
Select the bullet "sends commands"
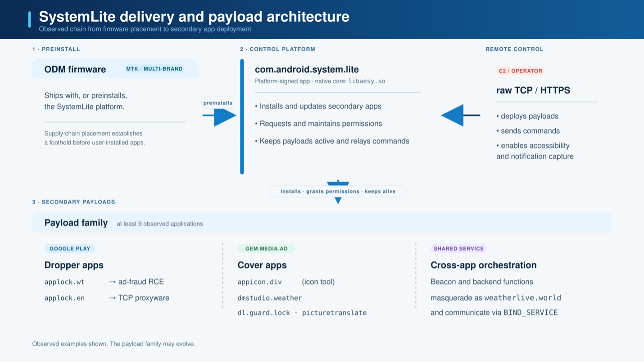click(x=528, y=131)
